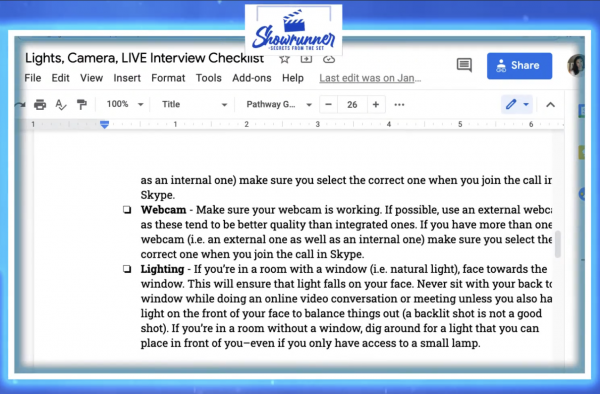This screenshot has width=600, height=394.
Task: Print the document with printer icon
Action: click(40, 104)
